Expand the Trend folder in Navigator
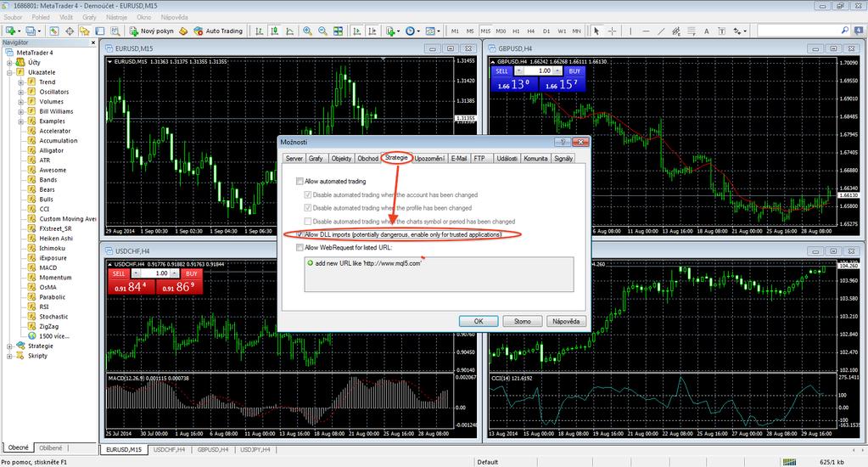This screenshot has width=868, height=467. (20, 82)
